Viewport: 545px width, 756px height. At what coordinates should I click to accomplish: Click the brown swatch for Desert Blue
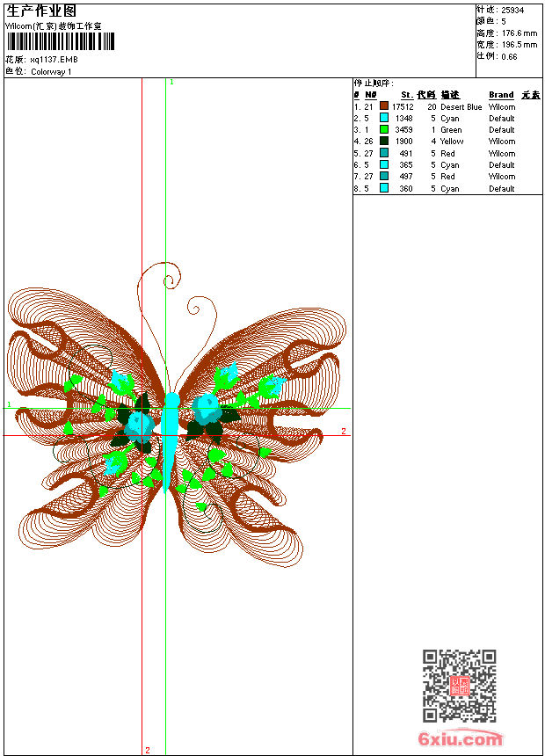click(x=384, y=106)
